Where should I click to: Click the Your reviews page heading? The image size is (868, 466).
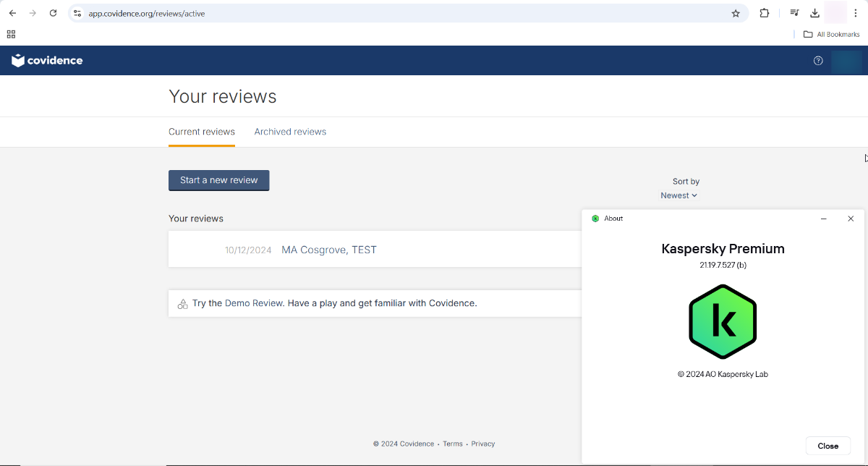pos(223,96)
